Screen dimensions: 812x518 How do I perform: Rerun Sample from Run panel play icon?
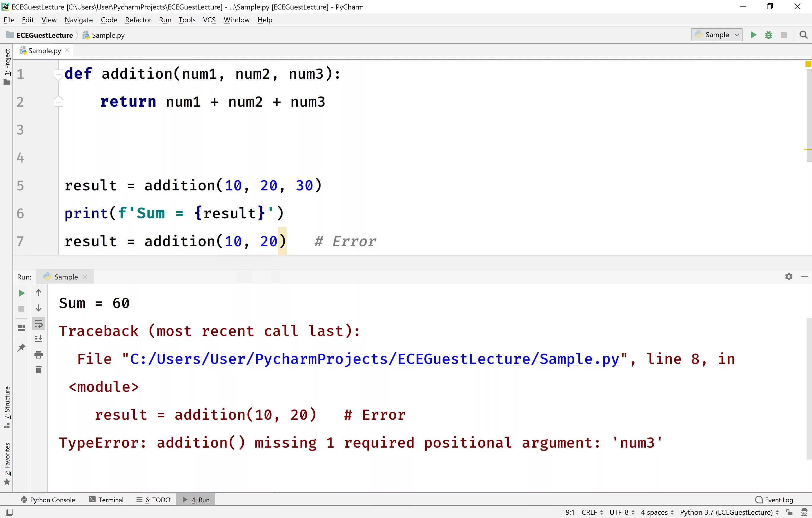click(x=21, y=293)
